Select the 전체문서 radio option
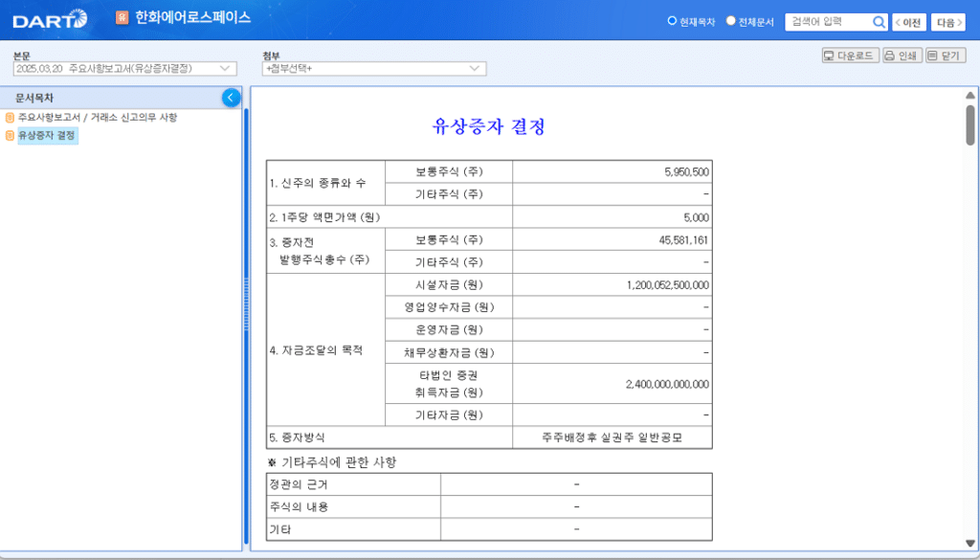 point(730,21)
